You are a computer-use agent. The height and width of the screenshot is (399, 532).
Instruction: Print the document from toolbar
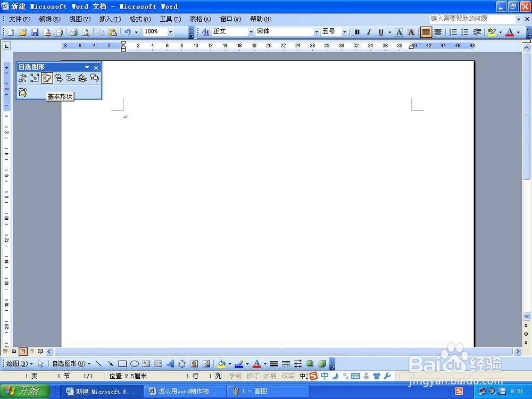point(73,32)
